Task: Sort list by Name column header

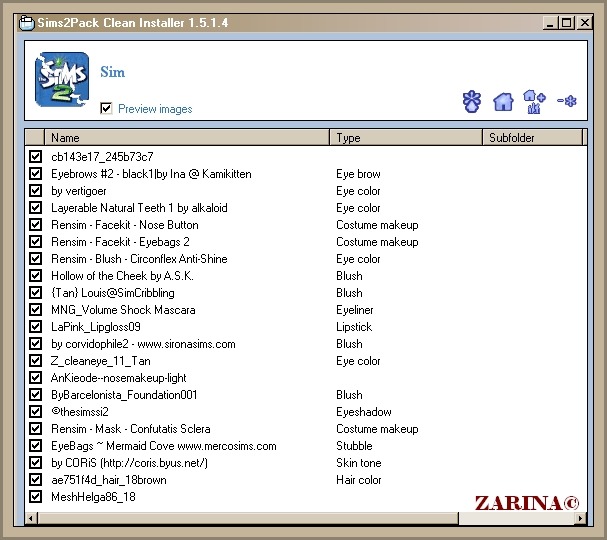Action: coord(187,138)
